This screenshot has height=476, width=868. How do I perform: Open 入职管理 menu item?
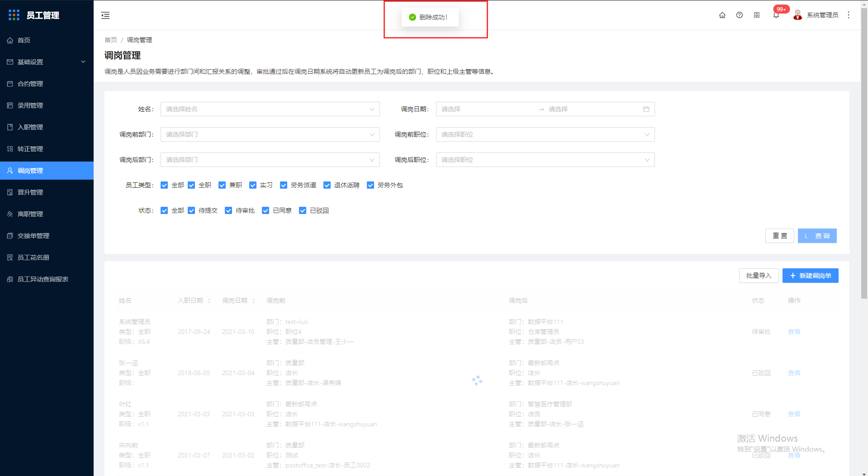pyautogui.click(x=47, y=127)
